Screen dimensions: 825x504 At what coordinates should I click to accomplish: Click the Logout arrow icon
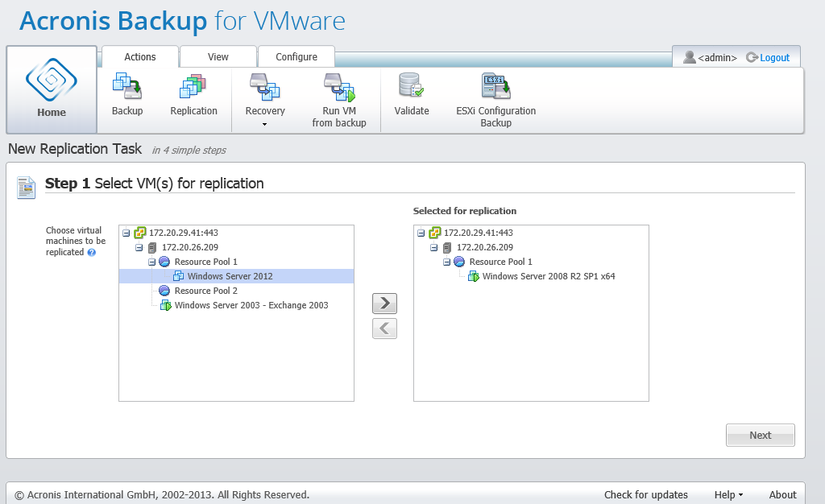pos(752,57)
